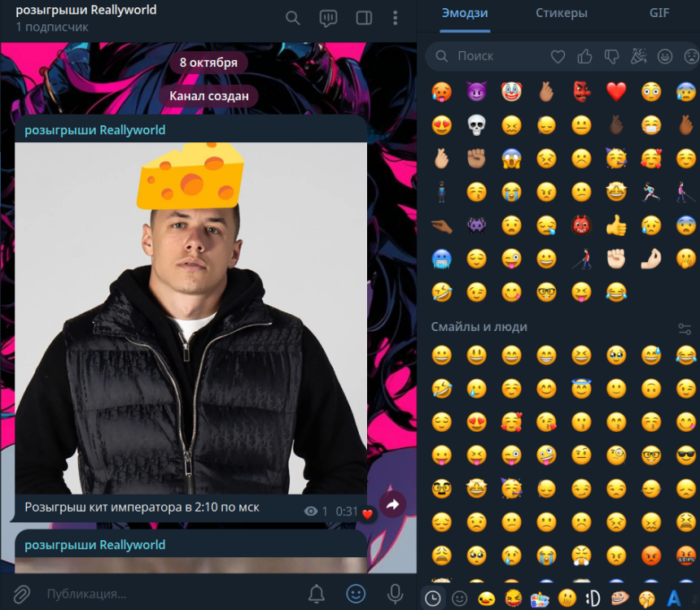The width and height of the screenshot is (700, 610).
Task: Open the blue letter A emoji pack
Action: coord(674,598)
